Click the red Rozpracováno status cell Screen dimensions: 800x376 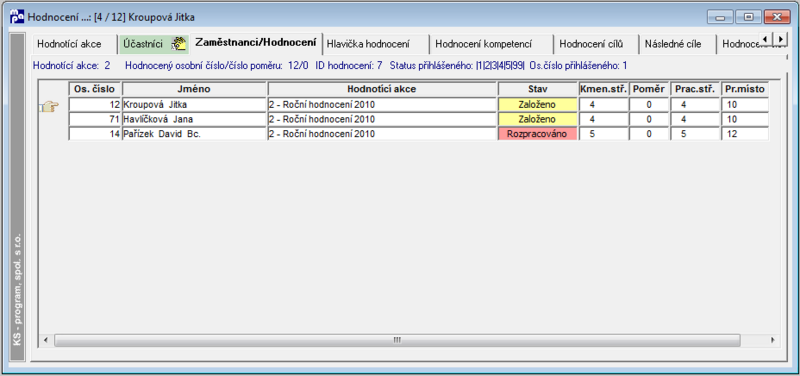pos(538,134)
